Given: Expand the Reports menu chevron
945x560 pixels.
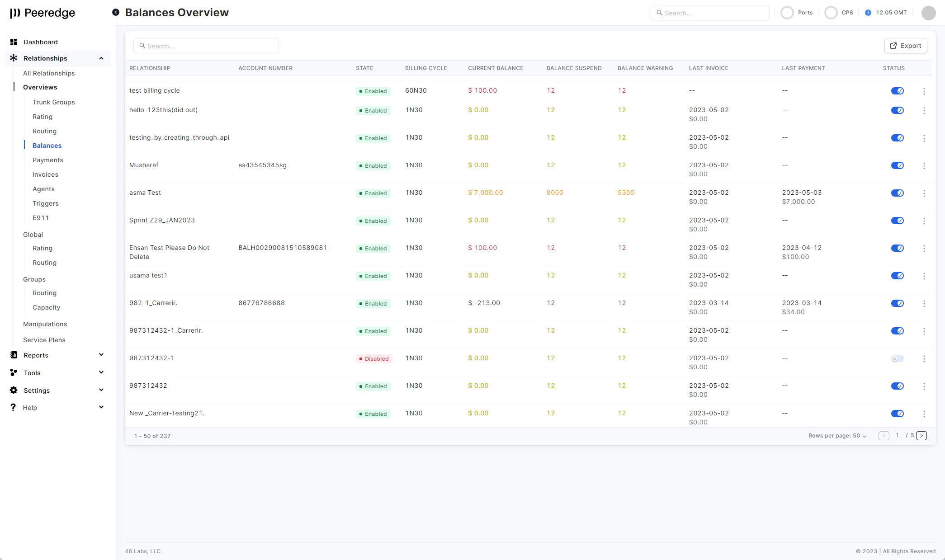Looking at the screenshot, I should pos(101,355).
